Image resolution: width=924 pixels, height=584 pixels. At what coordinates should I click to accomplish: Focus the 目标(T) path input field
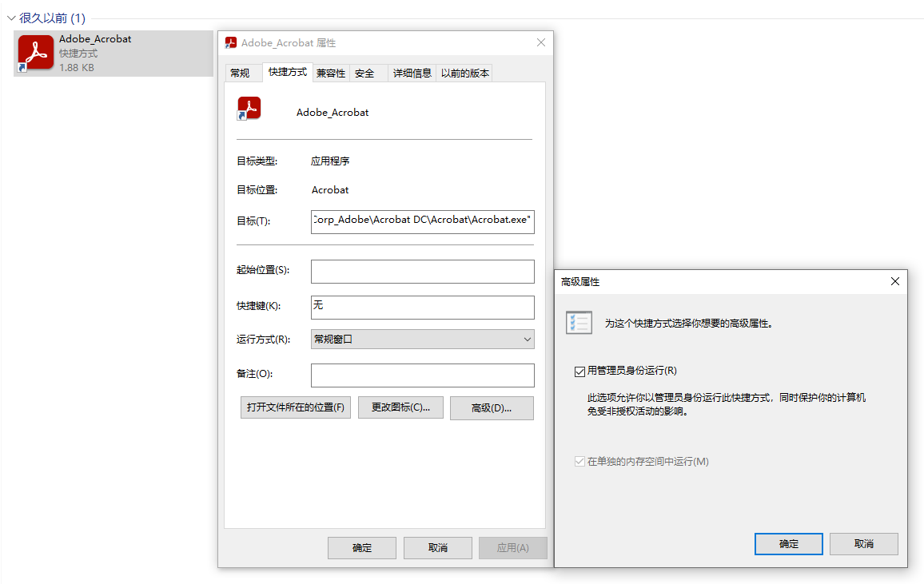pos(423,222)
